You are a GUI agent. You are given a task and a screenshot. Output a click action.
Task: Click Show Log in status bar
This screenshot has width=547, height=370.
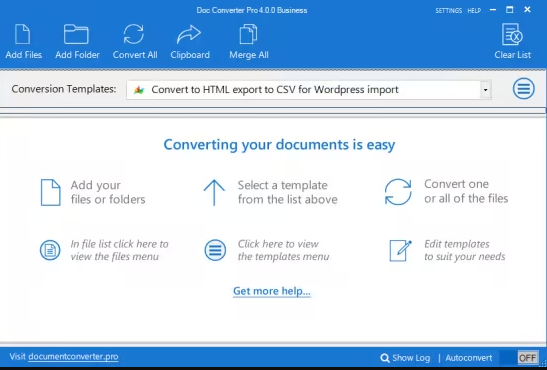pos(411,358)
